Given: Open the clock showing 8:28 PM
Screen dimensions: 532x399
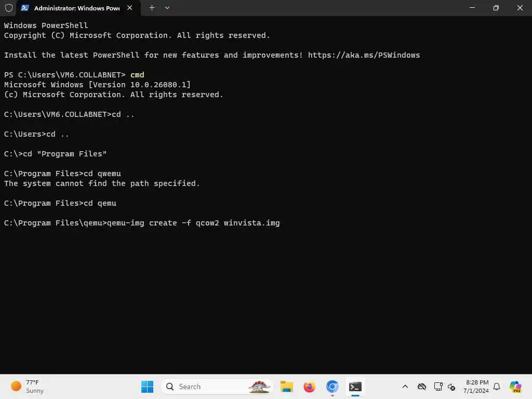Looking at the screenshot, I should [x=476, y=387].
